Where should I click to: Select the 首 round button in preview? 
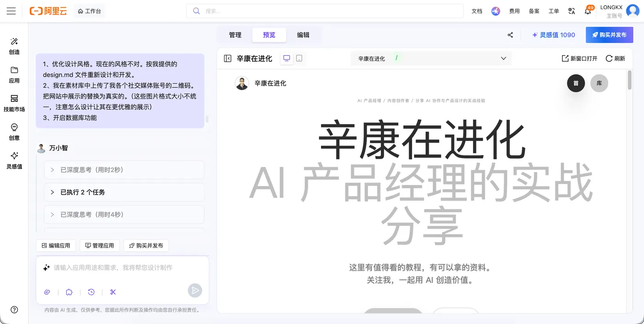coord(576,83)
